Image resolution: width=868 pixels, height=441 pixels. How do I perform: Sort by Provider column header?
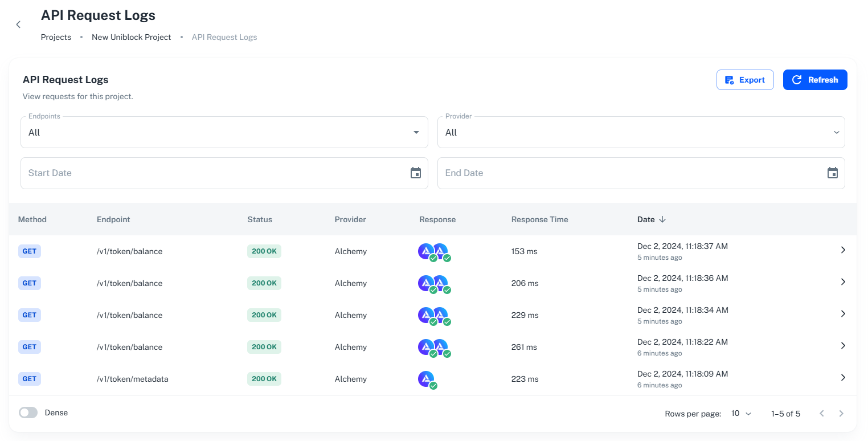pos(350,219)
